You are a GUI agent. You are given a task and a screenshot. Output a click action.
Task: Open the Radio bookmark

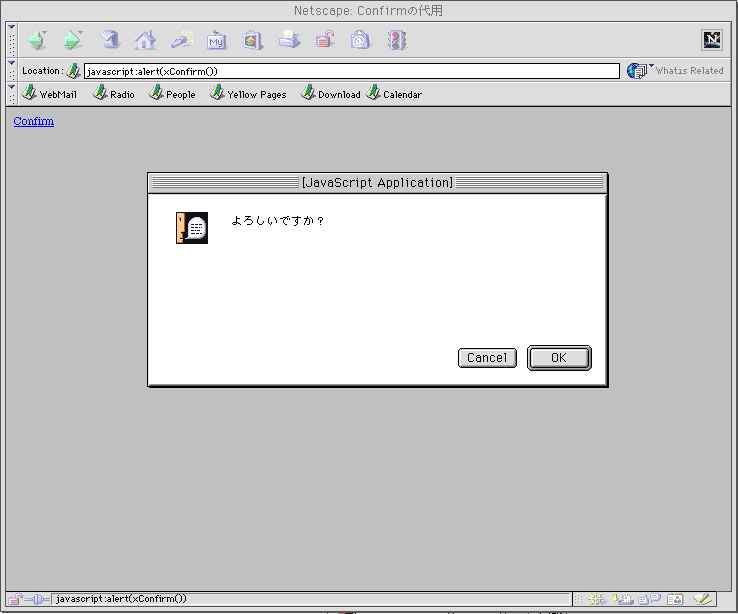tap(113, 93)
